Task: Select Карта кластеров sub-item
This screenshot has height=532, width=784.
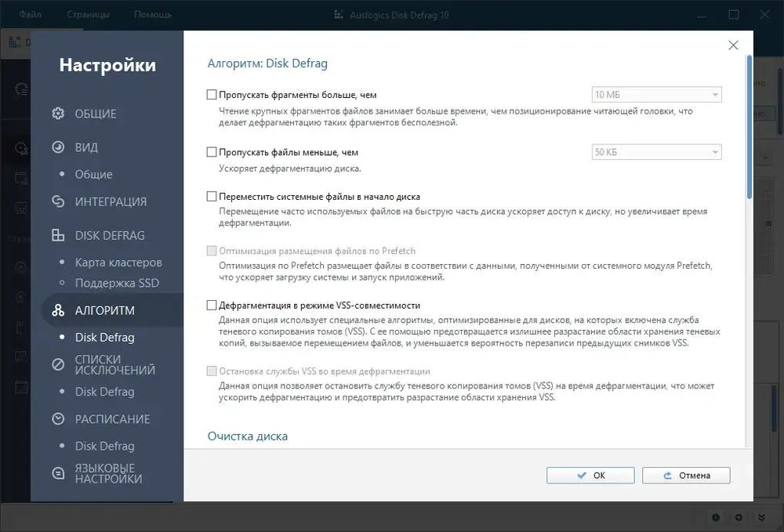Action: [118, 262]
